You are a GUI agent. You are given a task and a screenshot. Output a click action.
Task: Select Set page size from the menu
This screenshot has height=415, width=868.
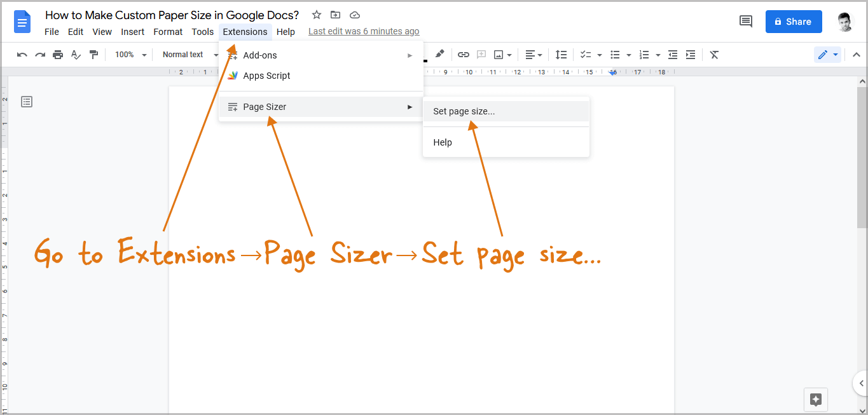click(464, 111)
